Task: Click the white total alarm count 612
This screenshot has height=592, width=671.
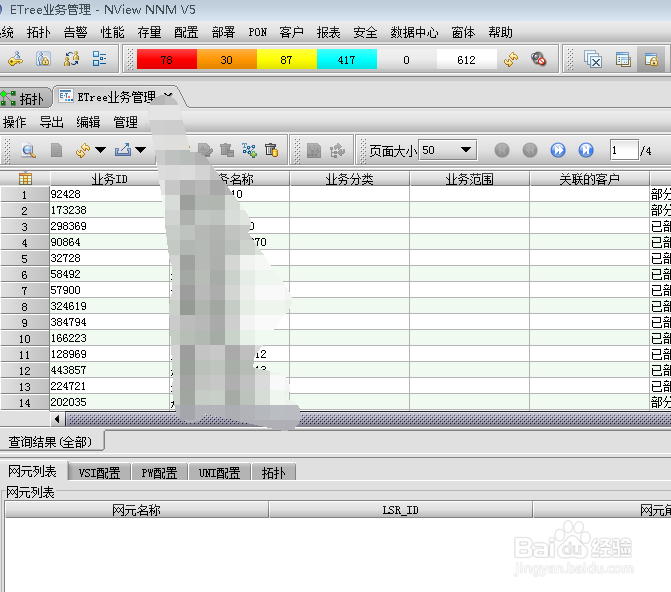Action: pyautogui.click(x=466, y=59)
